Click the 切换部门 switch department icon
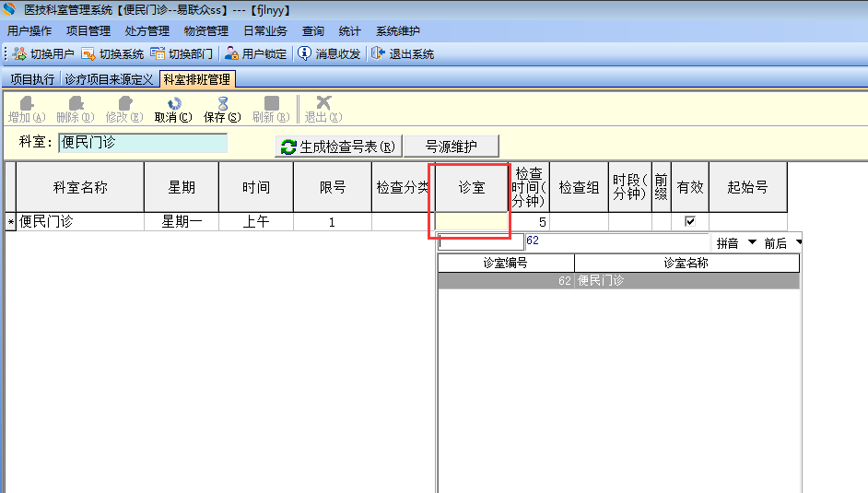 pyautogui.click(x=158, y=53)
